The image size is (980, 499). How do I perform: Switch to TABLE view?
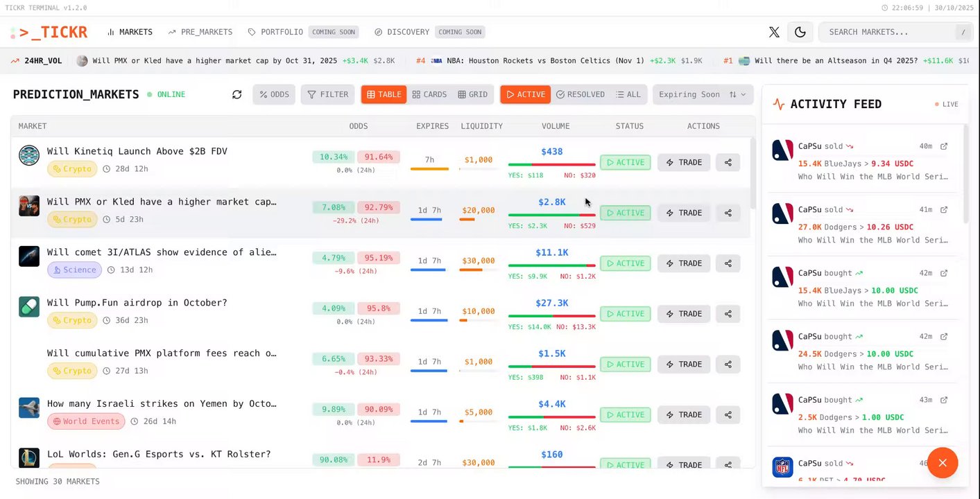[x=384, y=94]
